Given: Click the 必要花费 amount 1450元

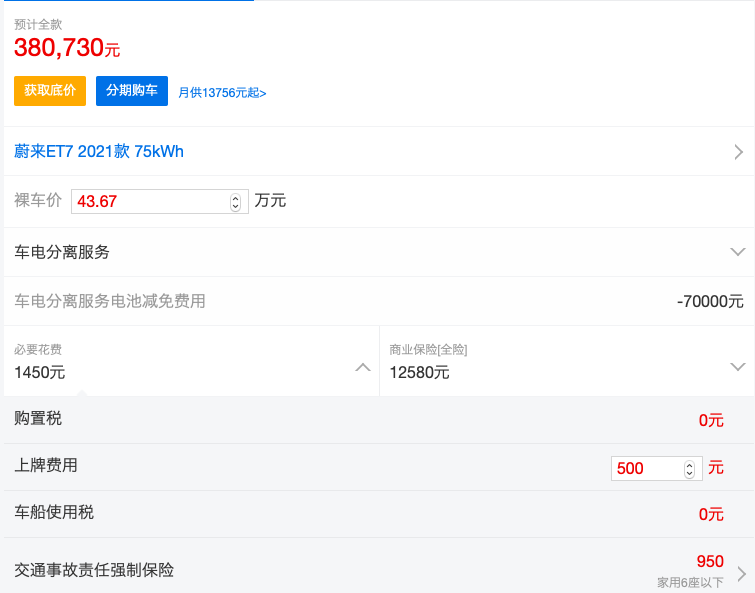Looking at the screenshot, I should pyautogui.click(x=39, y=372).
